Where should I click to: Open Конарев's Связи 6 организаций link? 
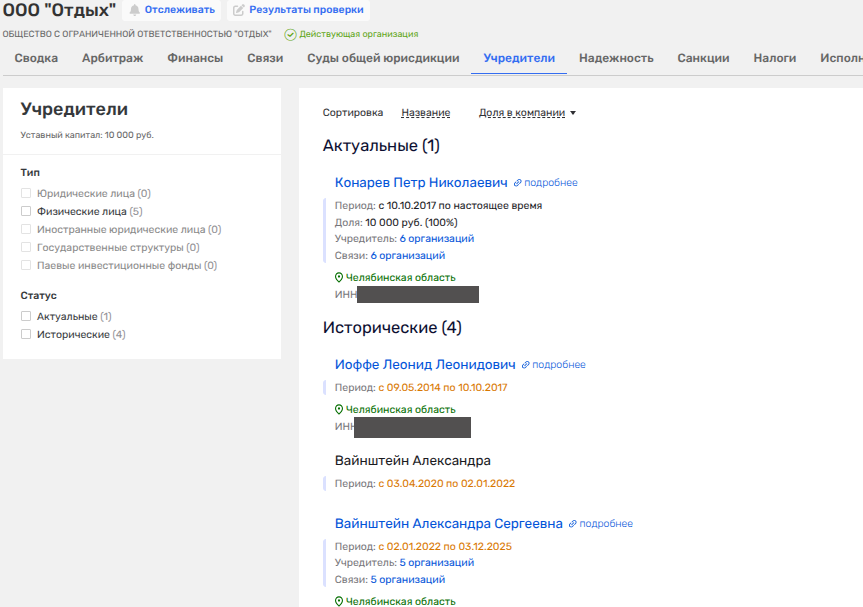coord(407,256)
